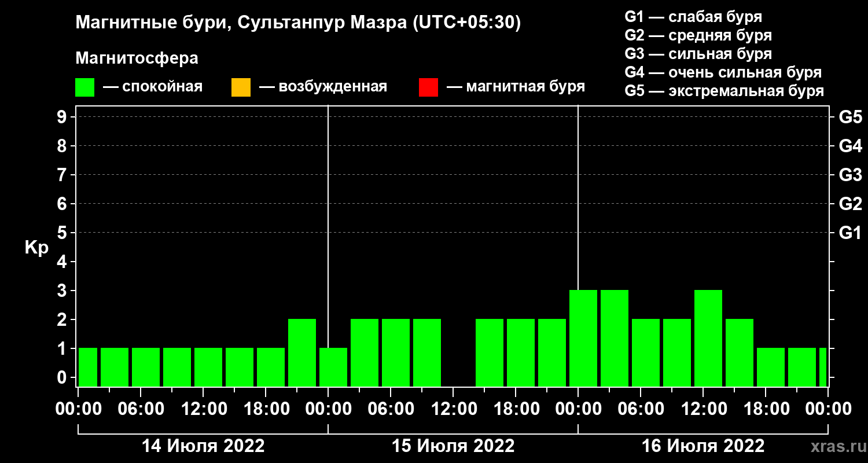Image resolution: width=868 pixels, height=463 pixels.
Task: Click the G5 label on the right axis
Action: pyautogui.click(x=850, y=117)
